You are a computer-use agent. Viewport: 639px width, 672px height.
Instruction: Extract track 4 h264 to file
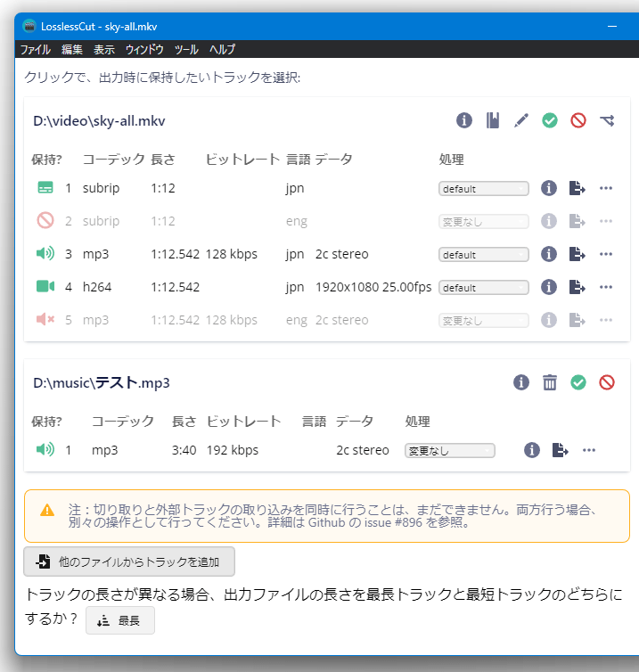tap(578, 287)
